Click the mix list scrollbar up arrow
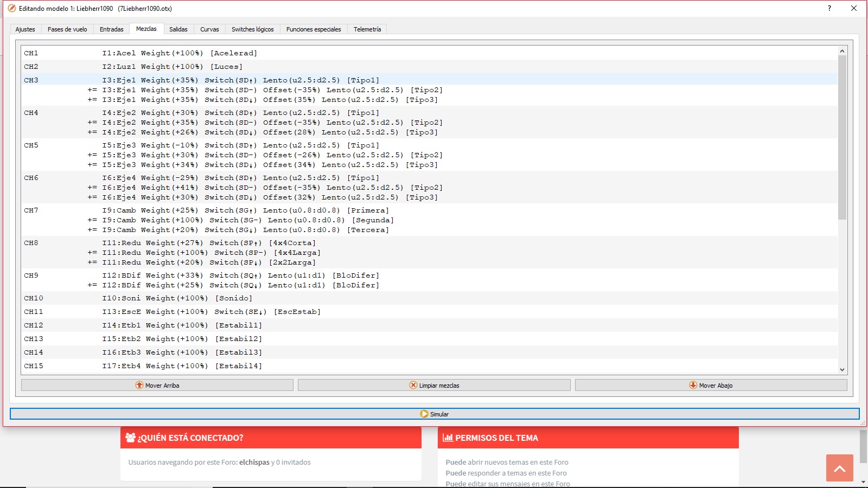 (842, 51)
